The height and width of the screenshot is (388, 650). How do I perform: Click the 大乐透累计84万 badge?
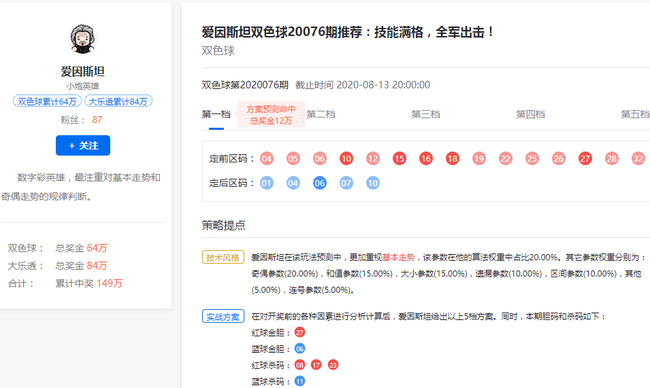click(118, 101)
